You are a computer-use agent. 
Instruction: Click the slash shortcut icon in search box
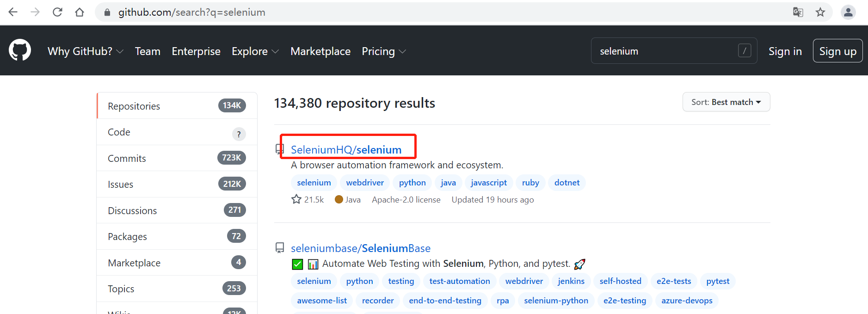[745, 50]
